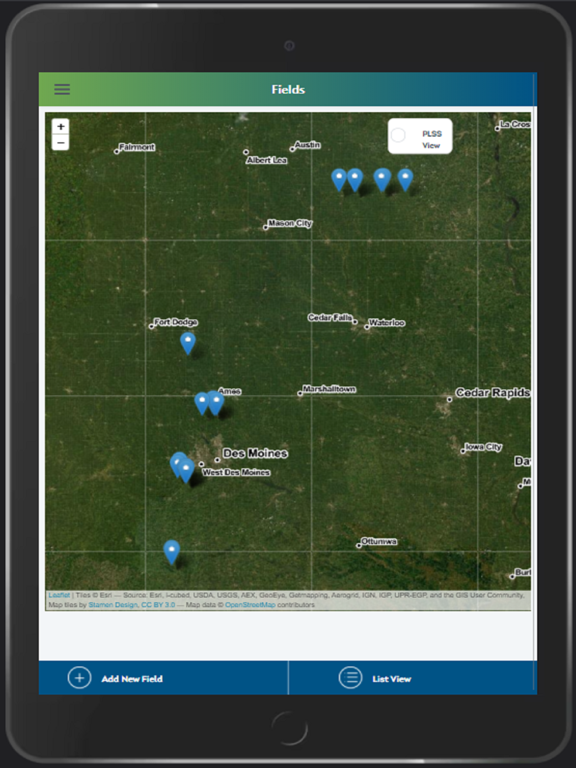Tap the tablet home button

pos(289,727)
